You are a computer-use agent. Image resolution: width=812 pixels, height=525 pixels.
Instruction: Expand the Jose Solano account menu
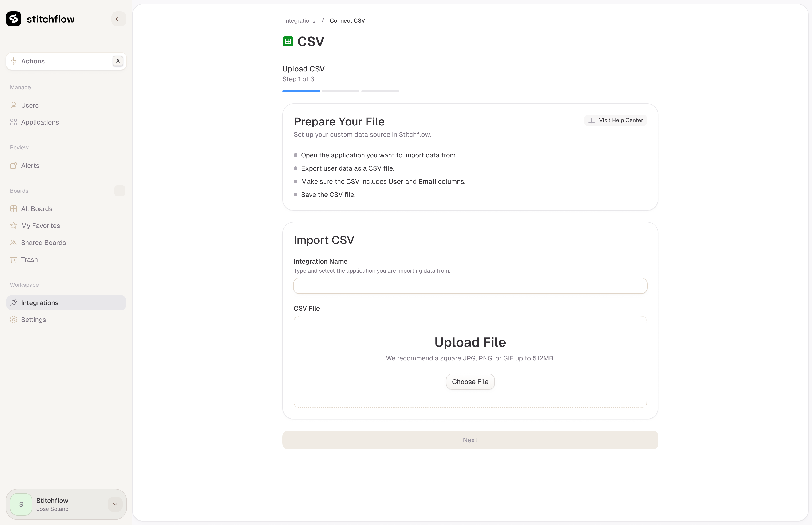115,504
